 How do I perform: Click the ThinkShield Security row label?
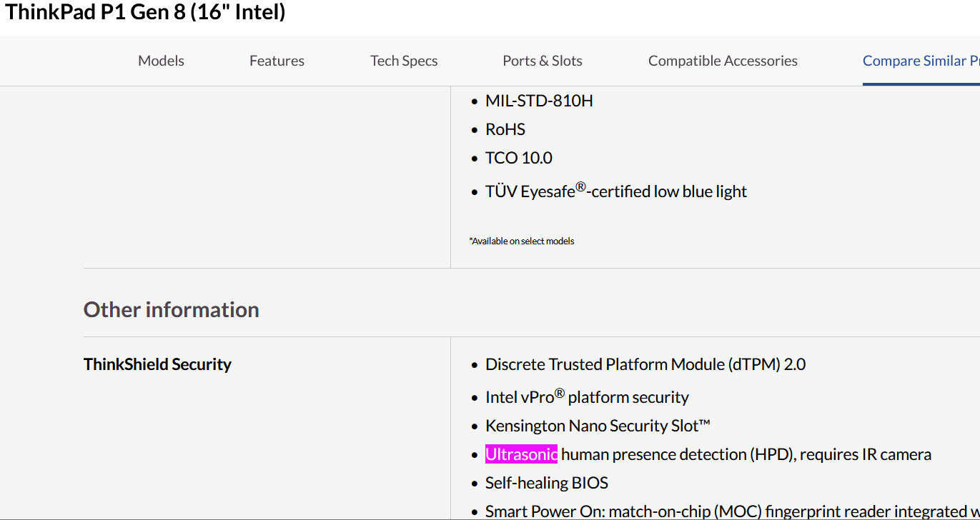[157, 364]
